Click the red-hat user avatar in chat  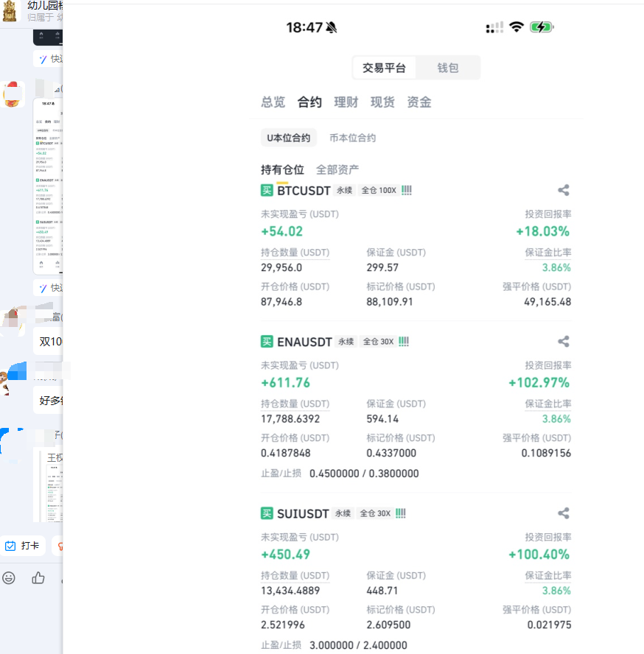click(13, 94)
